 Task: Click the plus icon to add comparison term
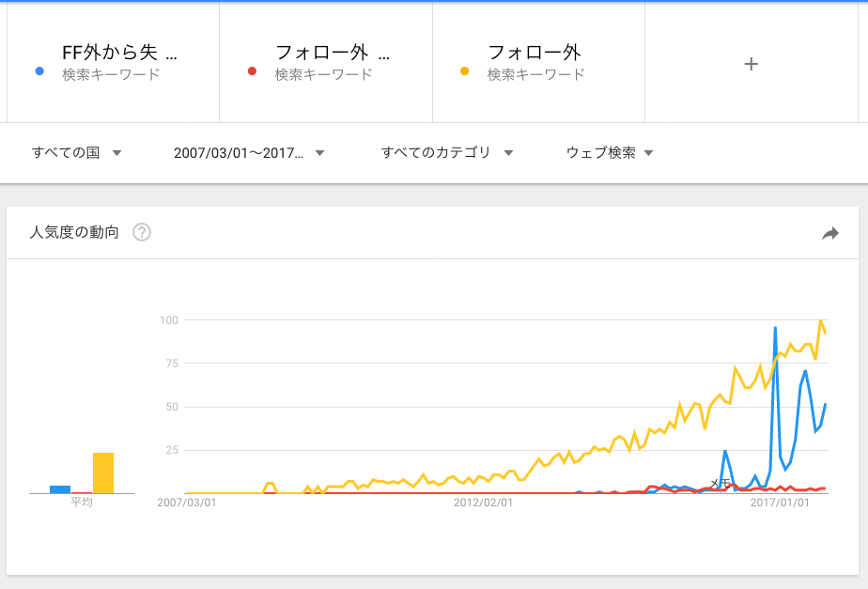pyautogui.click(x=751, y=64)
